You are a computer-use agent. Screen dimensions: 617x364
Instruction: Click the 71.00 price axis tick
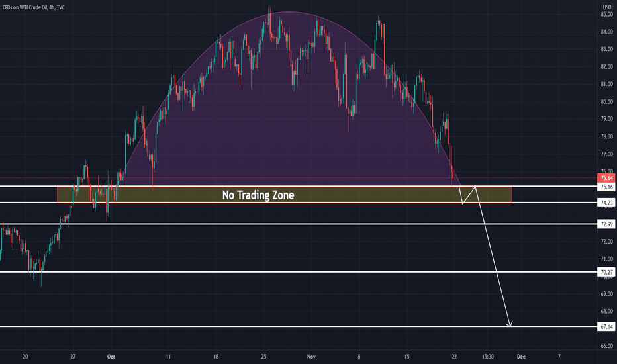tap(606, 259)
